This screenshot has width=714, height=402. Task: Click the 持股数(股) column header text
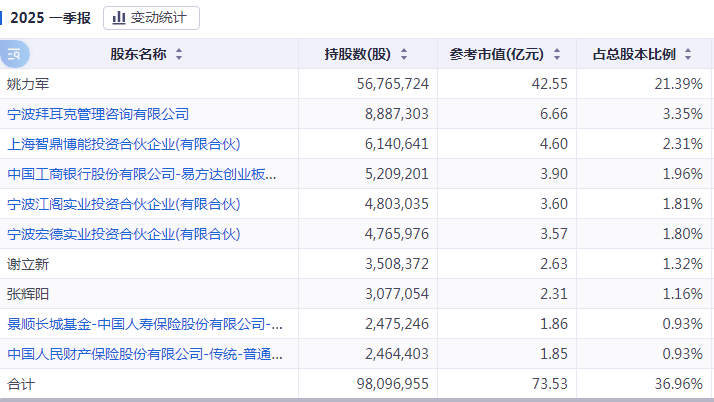pyautogui.click(x=358, y=54)
